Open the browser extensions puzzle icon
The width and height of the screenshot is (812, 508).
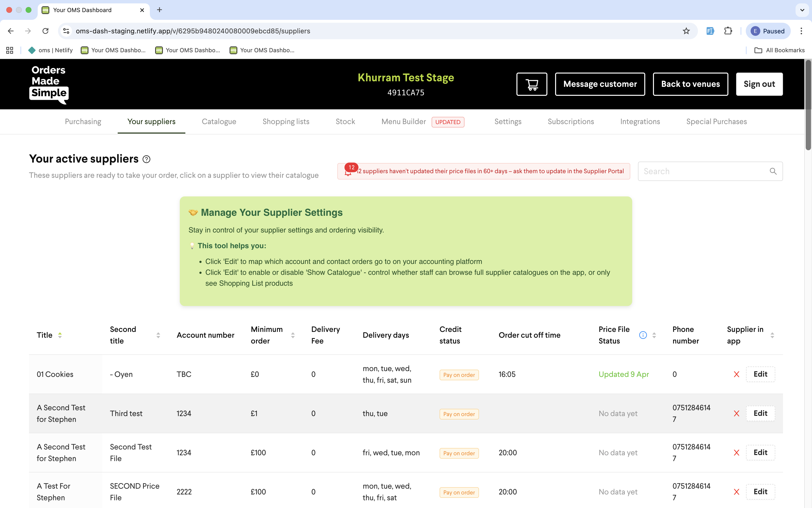(728, 31)
